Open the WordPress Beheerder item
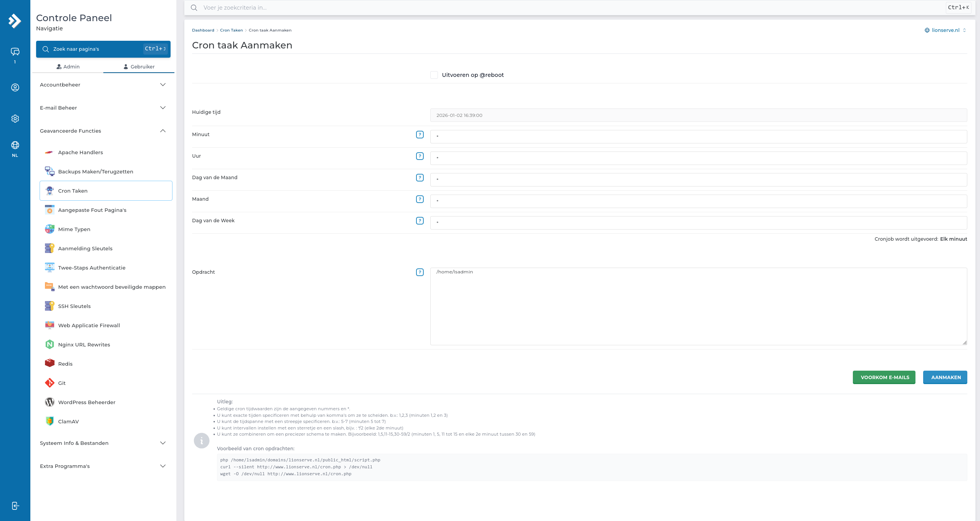Image resolution: width=980 pixels, height=521 pixels. tap(87, 402)
